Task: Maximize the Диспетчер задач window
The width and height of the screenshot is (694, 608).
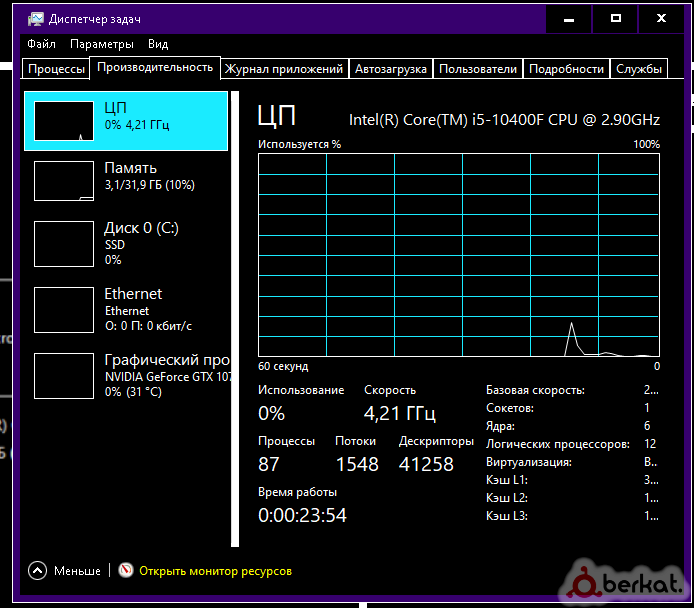Action: [615, 19]
